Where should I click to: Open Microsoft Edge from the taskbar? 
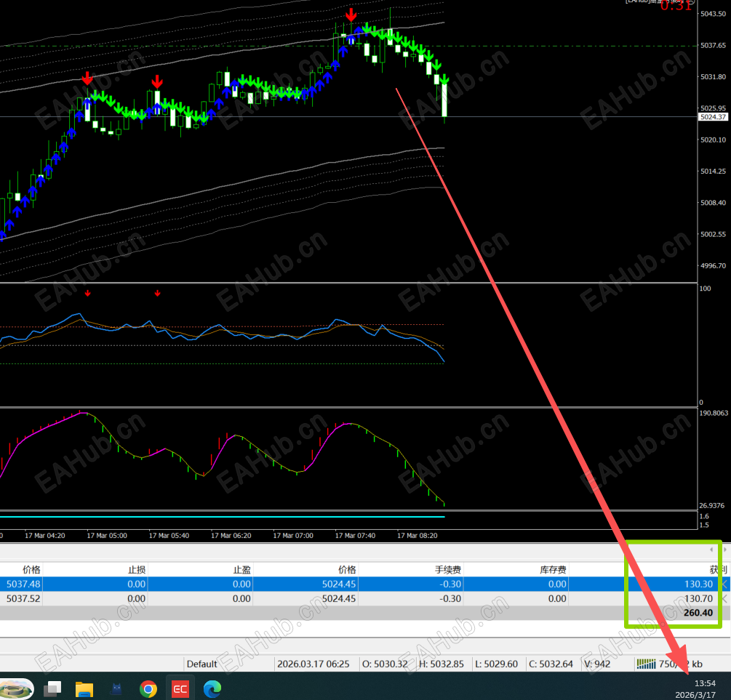click(x=212, y=688)
